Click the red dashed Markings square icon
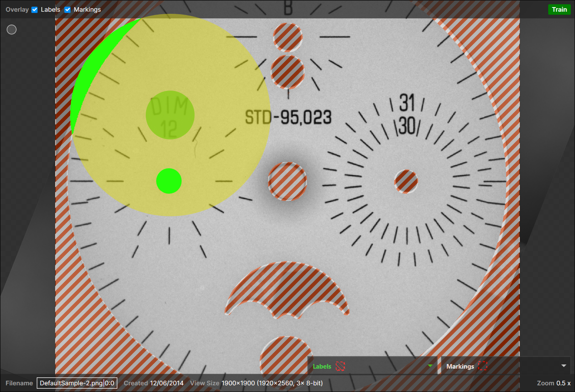This screenshot has height=392, width=575. [x=483, y=366]
